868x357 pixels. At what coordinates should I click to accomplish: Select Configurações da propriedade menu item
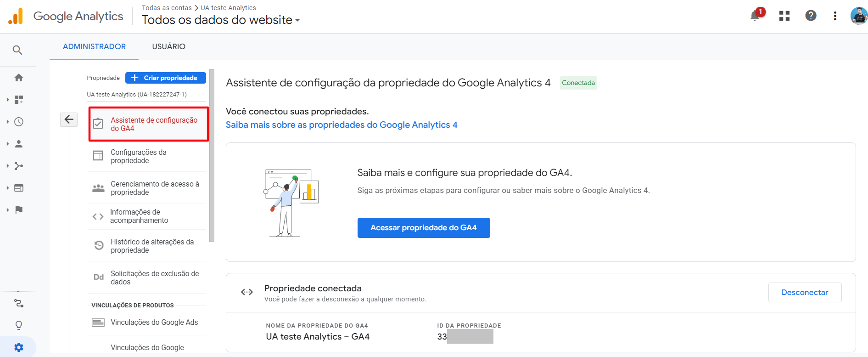coord(147,156)
